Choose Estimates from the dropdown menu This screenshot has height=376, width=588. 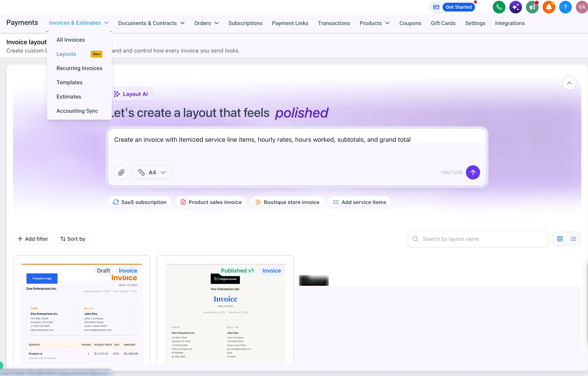click(x=69, y=97)
